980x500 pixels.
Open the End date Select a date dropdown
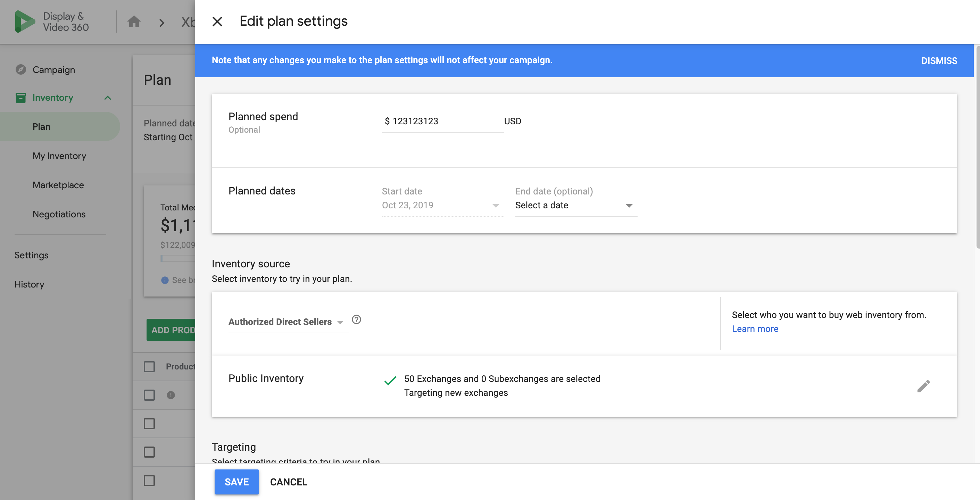[576, 206]
